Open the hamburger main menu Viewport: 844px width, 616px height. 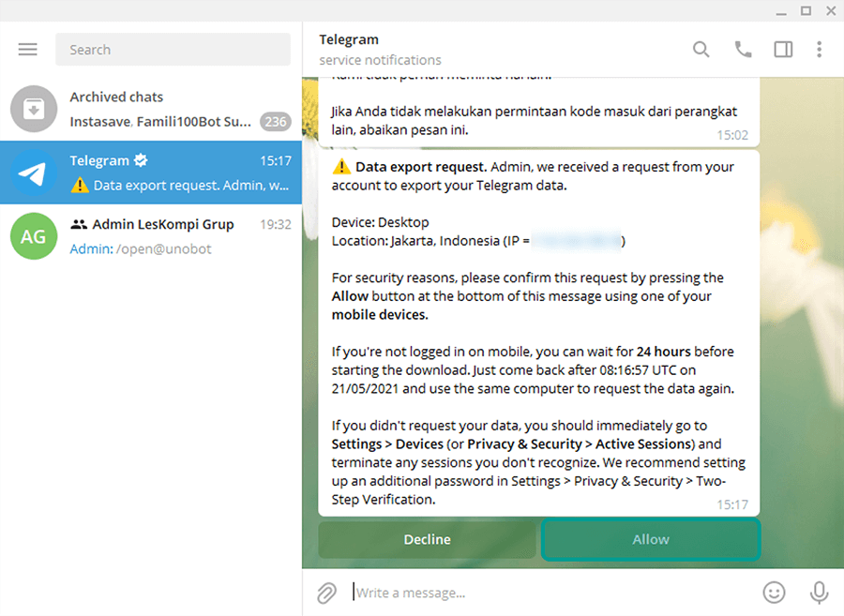click(x=28, y=50)
